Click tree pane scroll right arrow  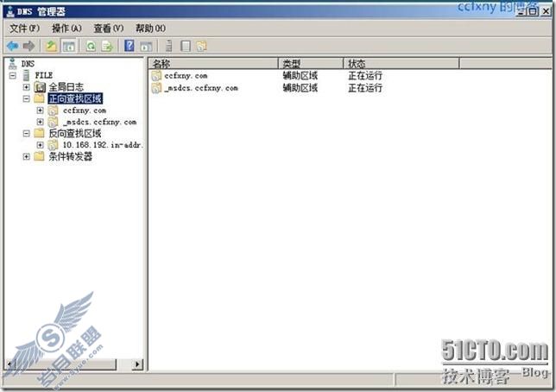[137, 364]
